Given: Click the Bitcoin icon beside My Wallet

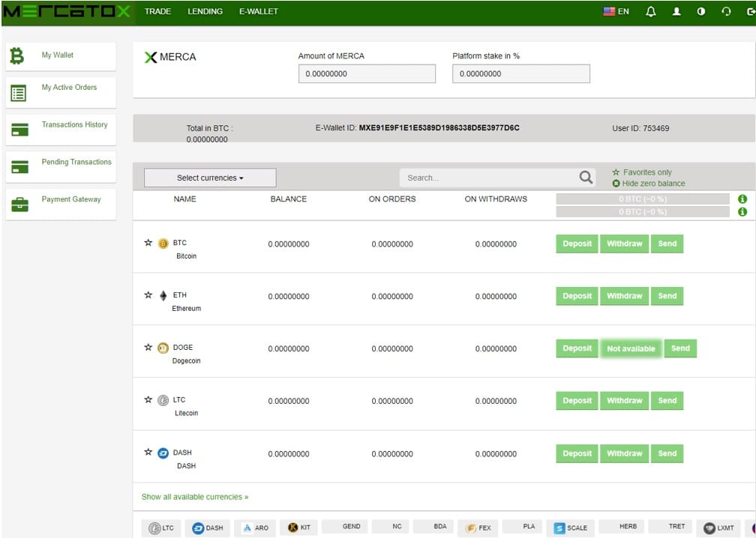Looking at the screenshot, I should (x=16, y=56).
